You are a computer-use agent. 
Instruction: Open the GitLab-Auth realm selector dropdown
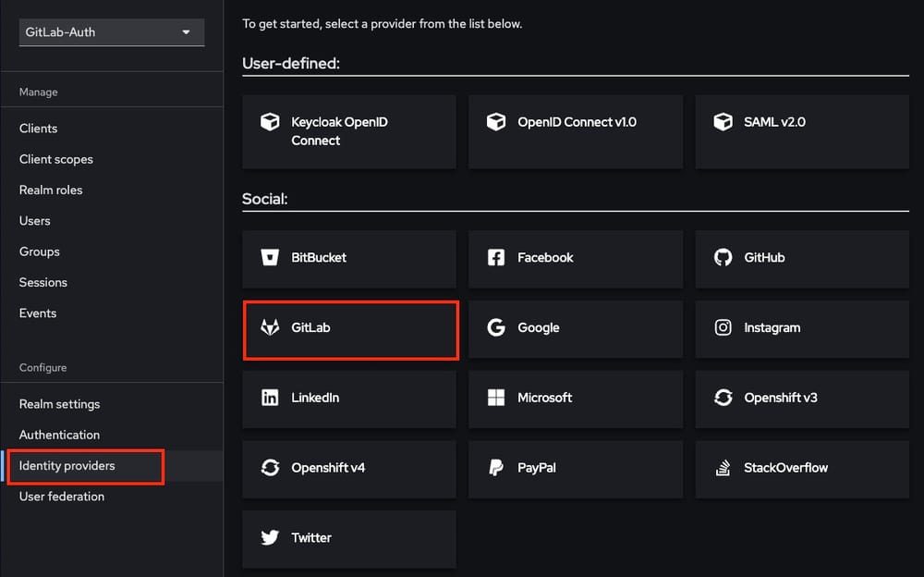point(110,32)
